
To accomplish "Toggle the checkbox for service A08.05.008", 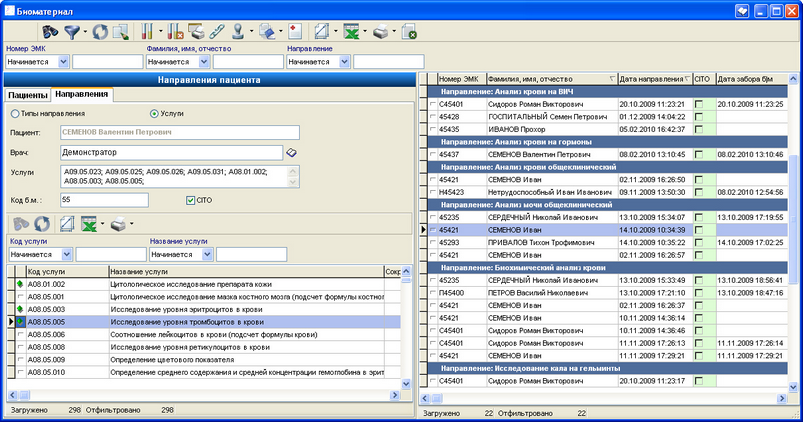I will 20,347.
